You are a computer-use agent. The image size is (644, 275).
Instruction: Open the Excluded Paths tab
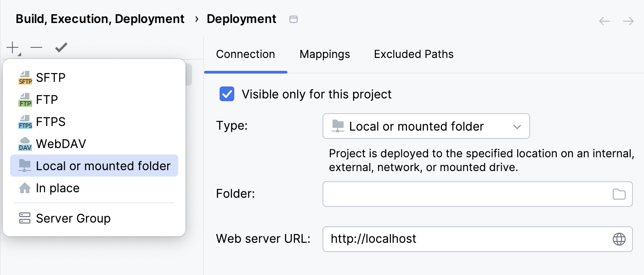pyautogui.click(x=413, y=54)
